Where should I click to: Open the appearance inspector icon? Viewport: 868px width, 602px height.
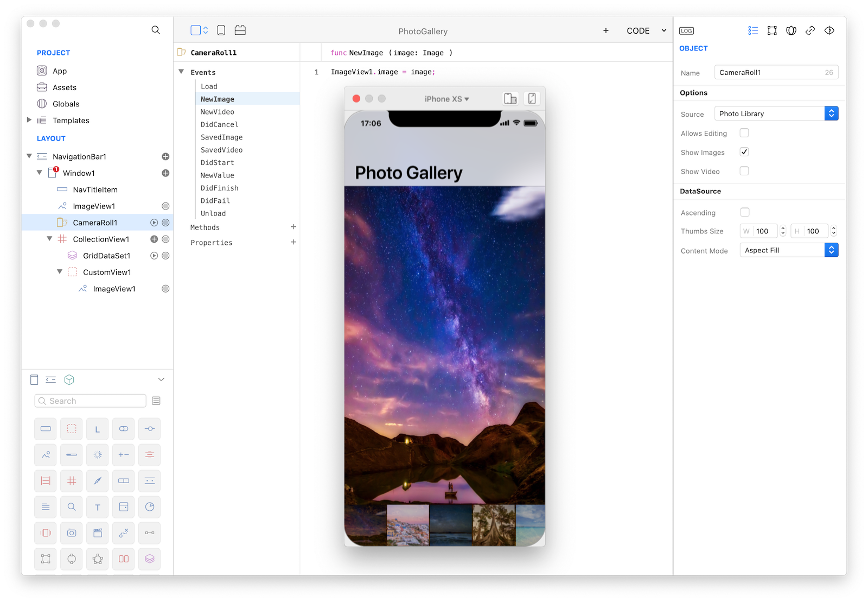click(792, 31)
